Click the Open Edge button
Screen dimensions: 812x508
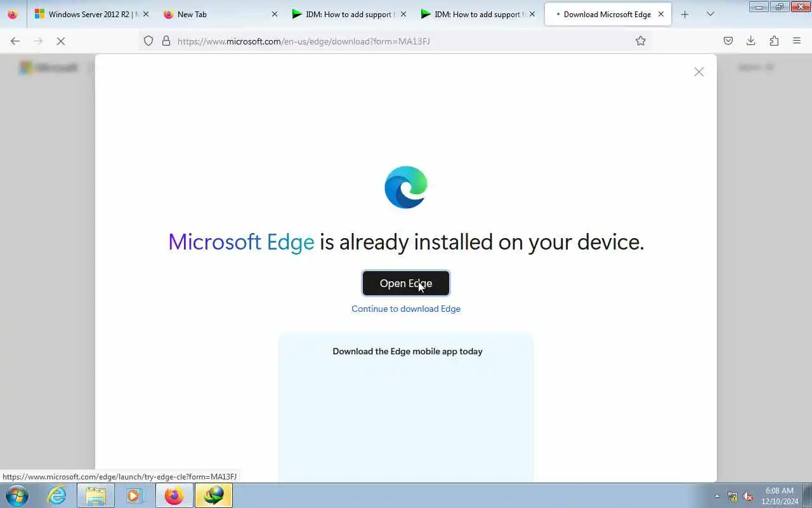click(406, 283)
